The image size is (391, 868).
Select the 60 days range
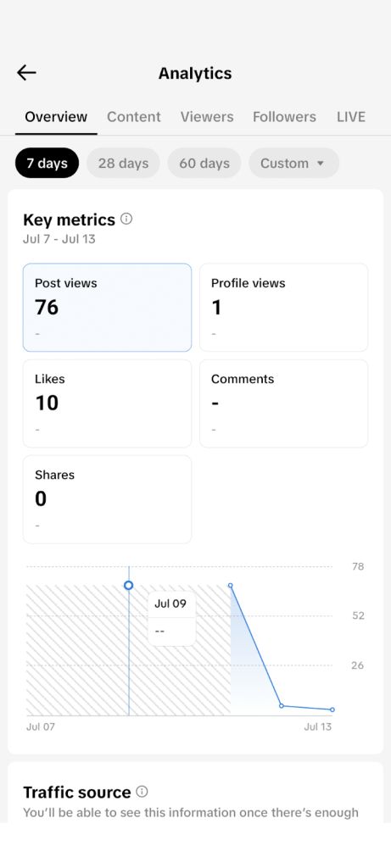click(204, 164)
